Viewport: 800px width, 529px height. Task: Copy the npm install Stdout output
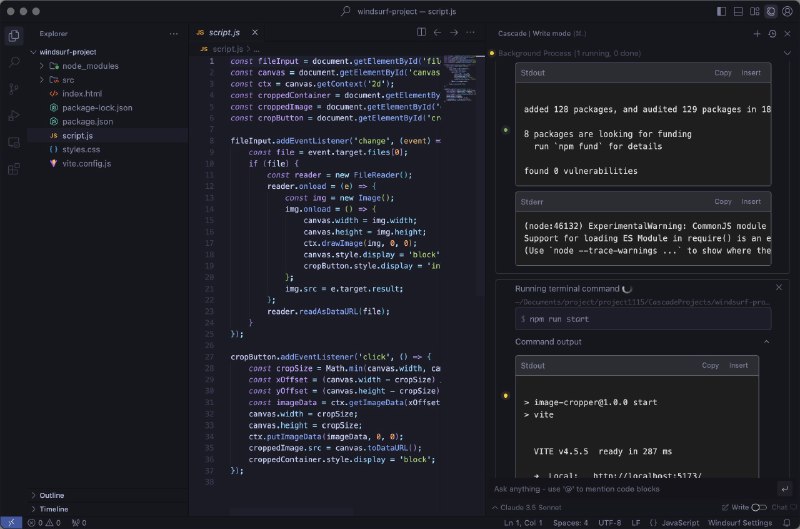[723, 73]
